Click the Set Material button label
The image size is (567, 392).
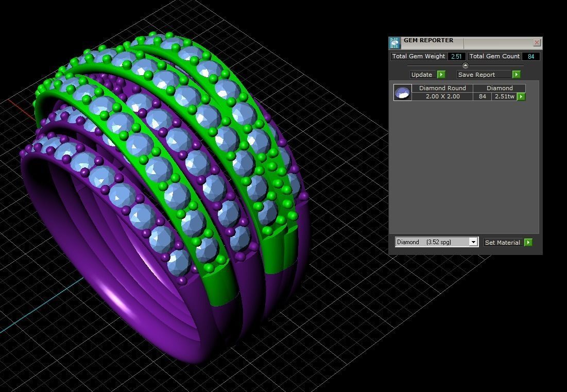coord(504,242)
